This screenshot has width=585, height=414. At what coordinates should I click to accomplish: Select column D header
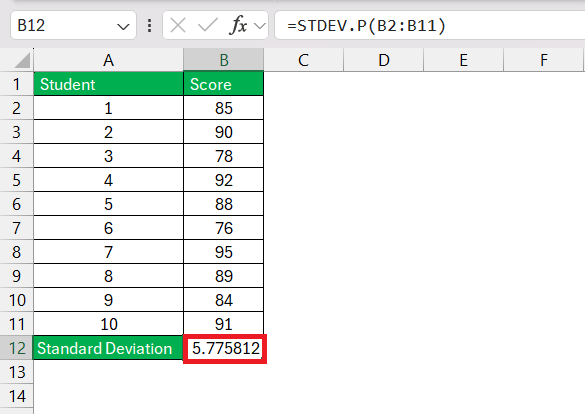pyautogui.click(x=384, y=60)
